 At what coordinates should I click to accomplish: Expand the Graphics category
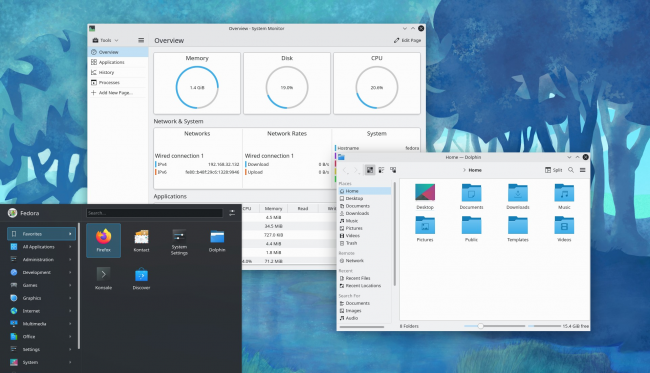[x=41, y=298]
